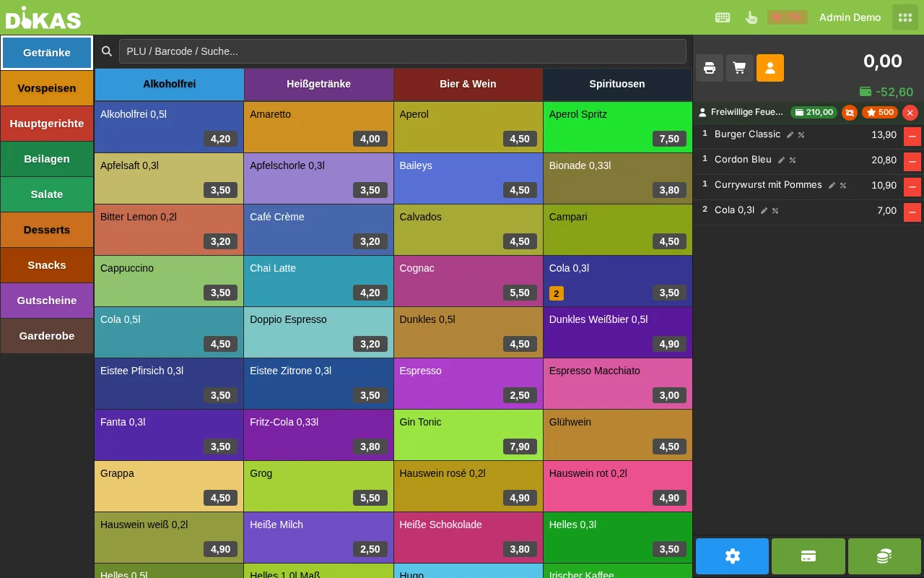Open settings with the blue gear button
Image resolution: width=924 pixels, height=578 pixels.
coord(732,556)
